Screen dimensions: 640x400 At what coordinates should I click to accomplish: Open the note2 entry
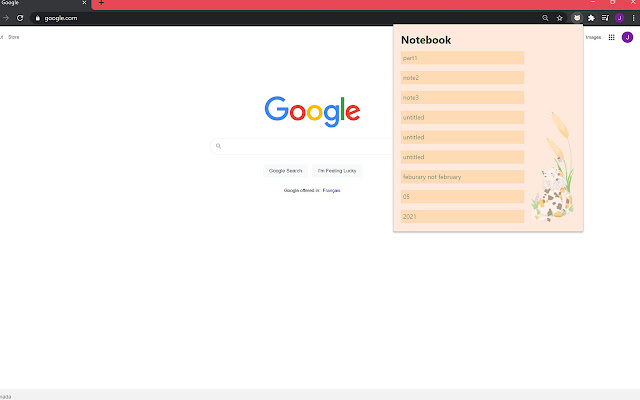click(462, 78)
